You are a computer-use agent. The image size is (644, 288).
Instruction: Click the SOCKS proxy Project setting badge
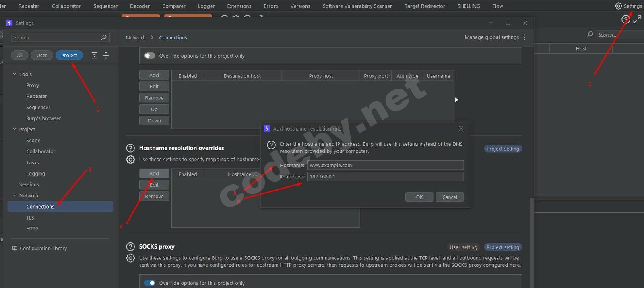[x=503, y=247]
